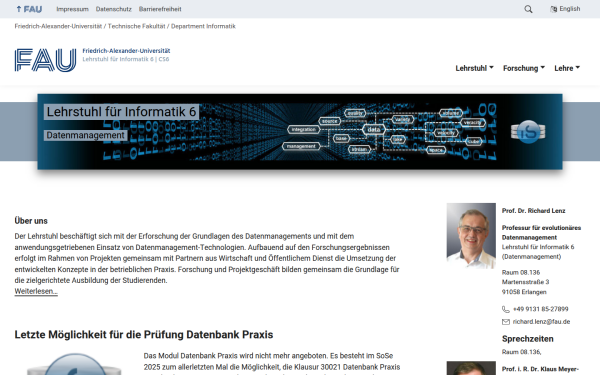Expand the Forschung menu
600x375 pixels.
tap(523, 68)
